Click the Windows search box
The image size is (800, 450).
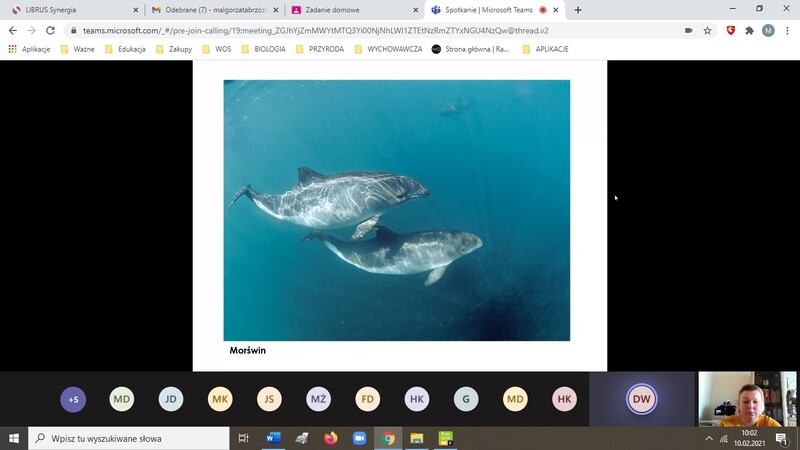tap(130, 438)
